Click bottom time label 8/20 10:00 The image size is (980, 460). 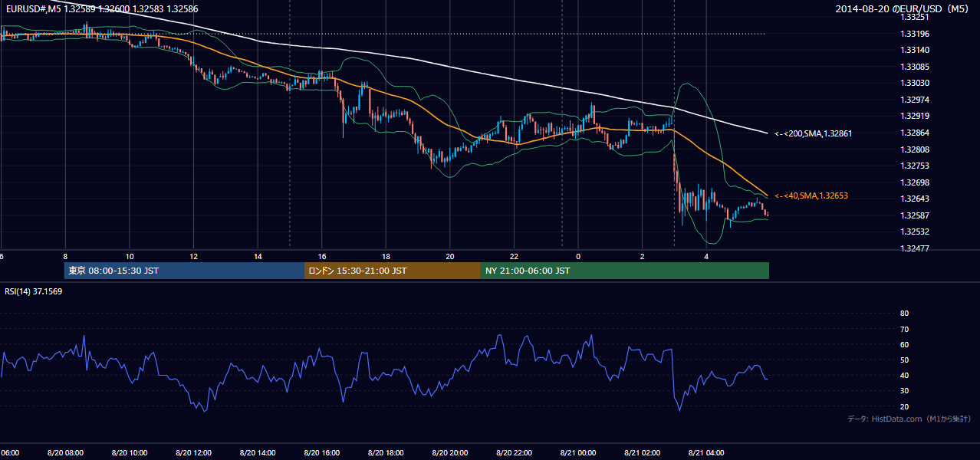click(129, 453)
